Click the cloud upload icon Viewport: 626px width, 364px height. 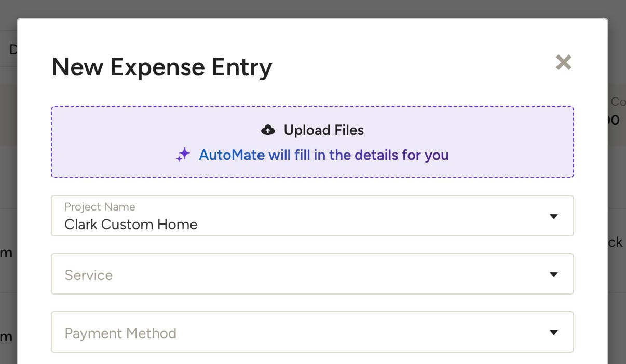[x=268, y=130]
